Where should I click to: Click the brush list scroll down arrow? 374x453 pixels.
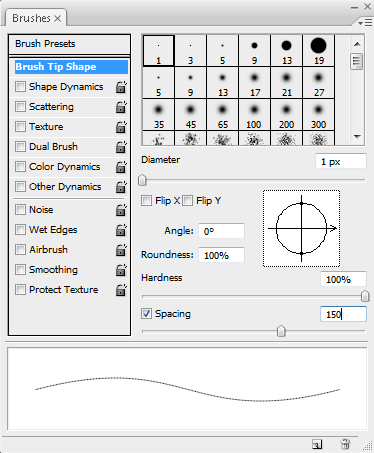357,136
